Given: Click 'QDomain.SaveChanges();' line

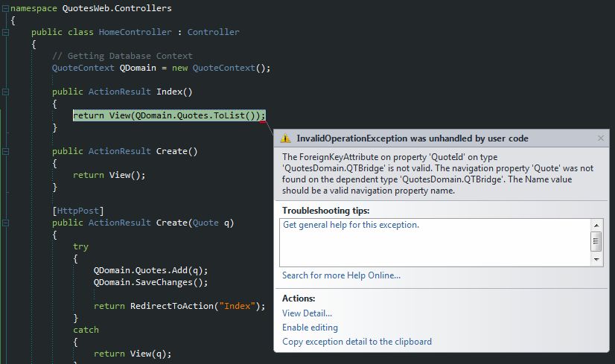Looking at the screenshot, I should (x=150, y=282).
